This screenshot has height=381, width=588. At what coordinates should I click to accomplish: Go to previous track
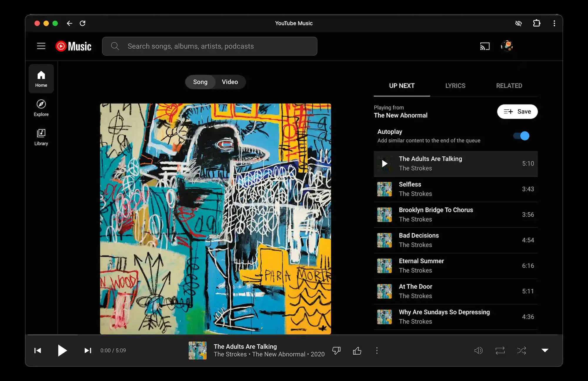pyautogui.click(x=38, y=350)
